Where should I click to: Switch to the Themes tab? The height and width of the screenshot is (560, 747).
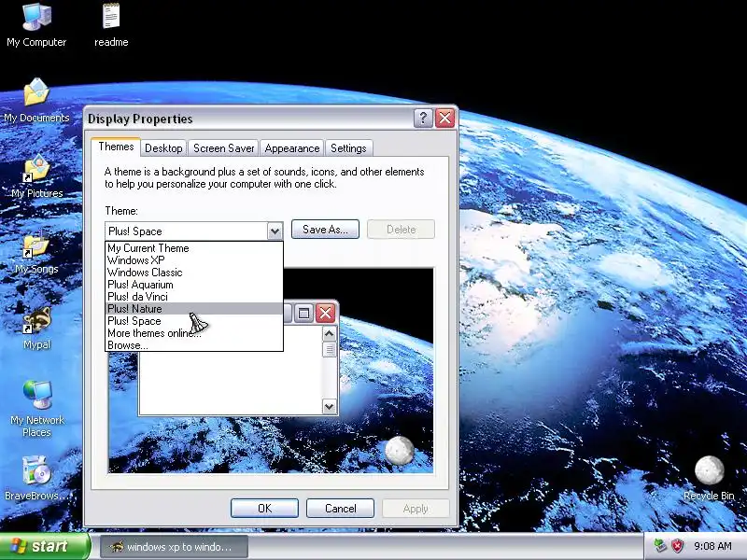[116, 147]
